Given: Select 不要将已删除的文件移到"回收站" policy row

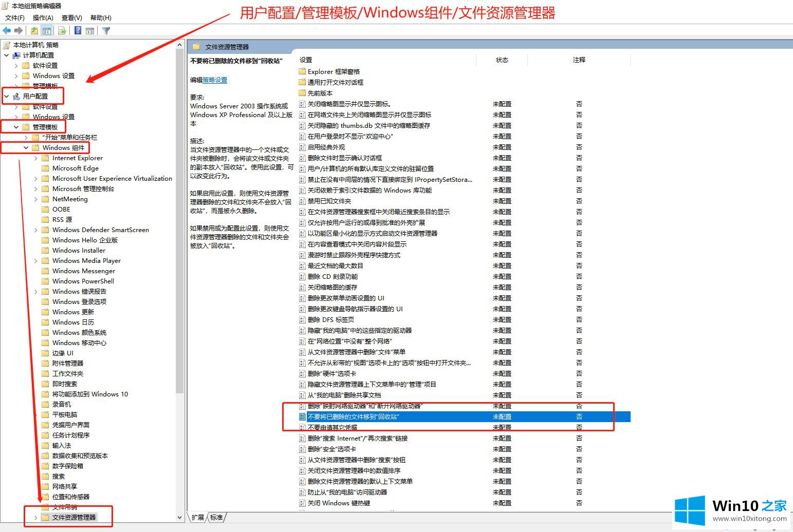Looking at the screenshot, I should (x=464, y=416).
